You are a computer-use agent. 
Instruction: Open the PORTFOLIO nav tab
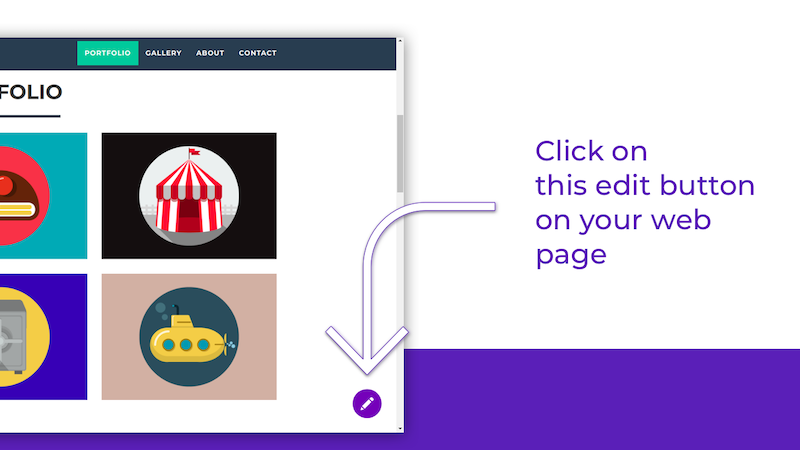tap(108, 53)
